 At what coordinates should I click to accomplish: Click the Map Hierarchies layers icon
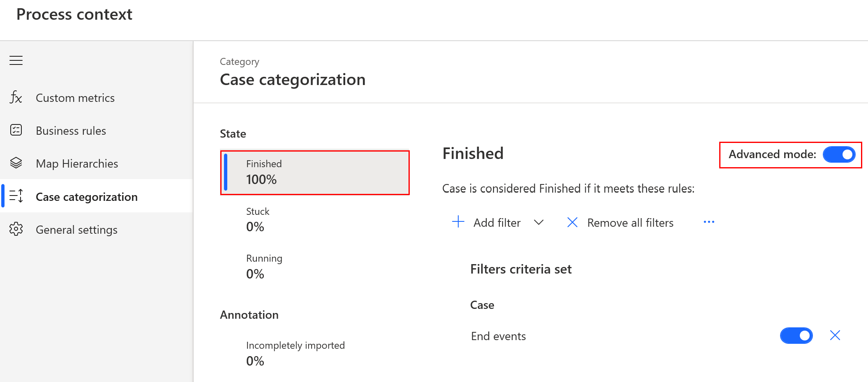point(16,163)
